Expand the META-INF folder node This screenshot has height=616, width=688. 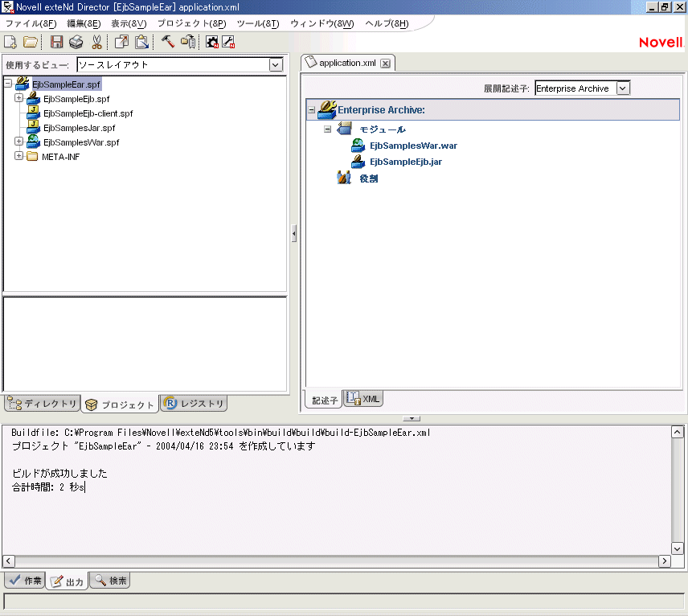click(19, 156)
